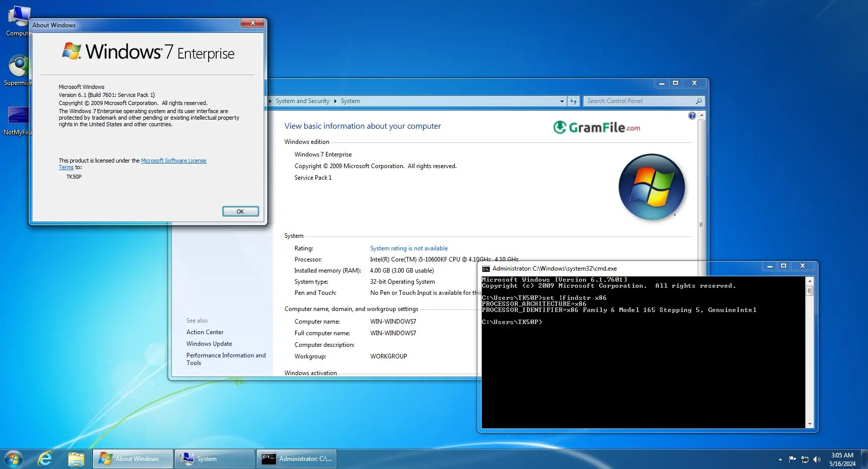
Task: Expand the address bar history dropdown
Action: (x=562, y=101)
